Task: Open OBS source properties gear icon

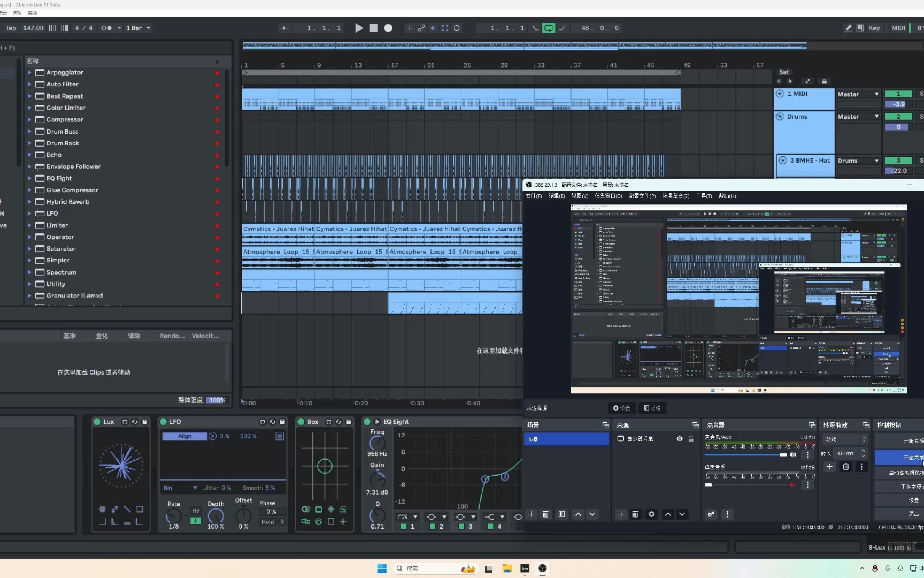Action: 651,514
